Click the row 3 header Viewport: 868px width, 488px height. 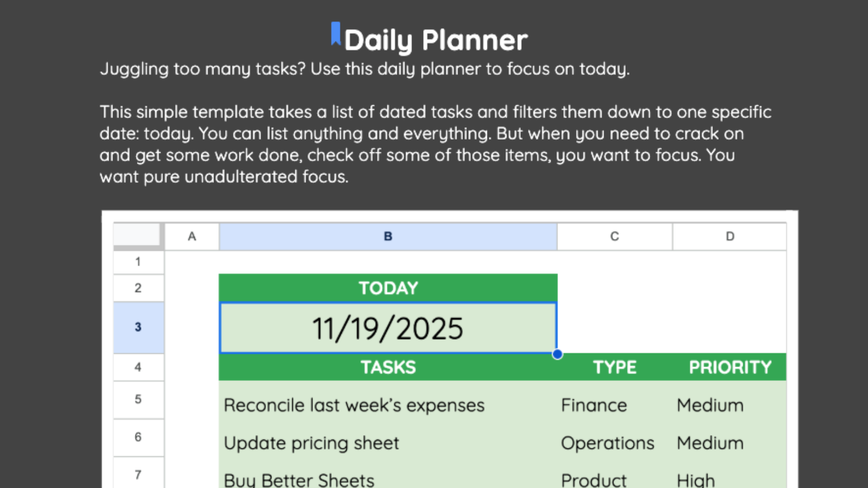pos(138,327)
